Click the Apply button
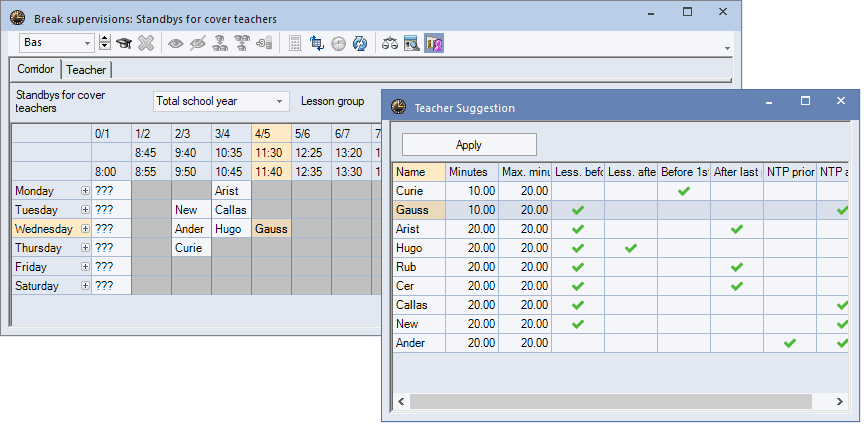This screenshot has height=428, width=864. click(x=469, y=145)
